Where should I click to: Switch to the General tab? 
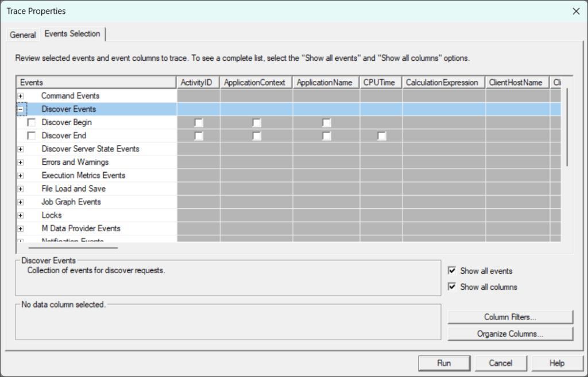tap(23, 35)
